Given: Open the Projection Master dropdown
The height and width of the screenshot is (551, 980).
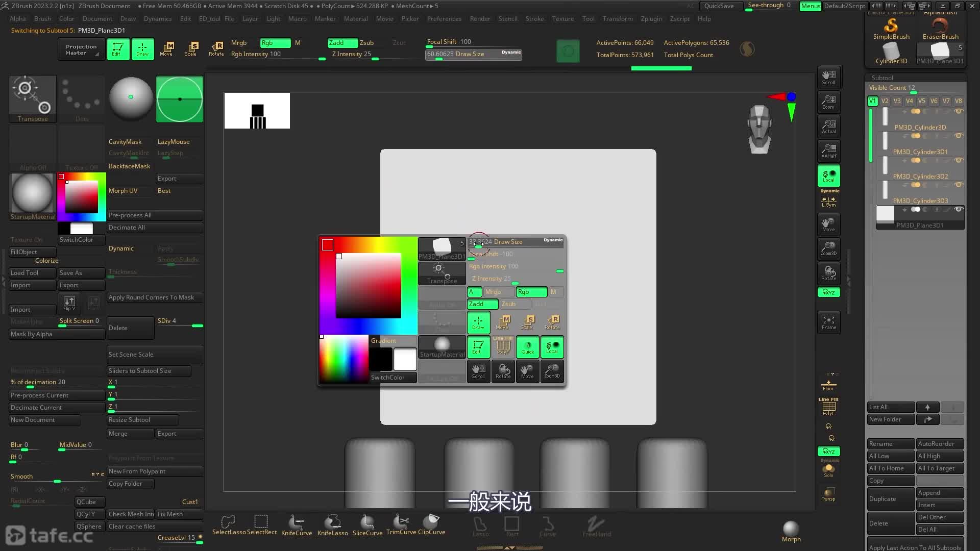Looking at the screenshot, I should (x=81, y=49).
